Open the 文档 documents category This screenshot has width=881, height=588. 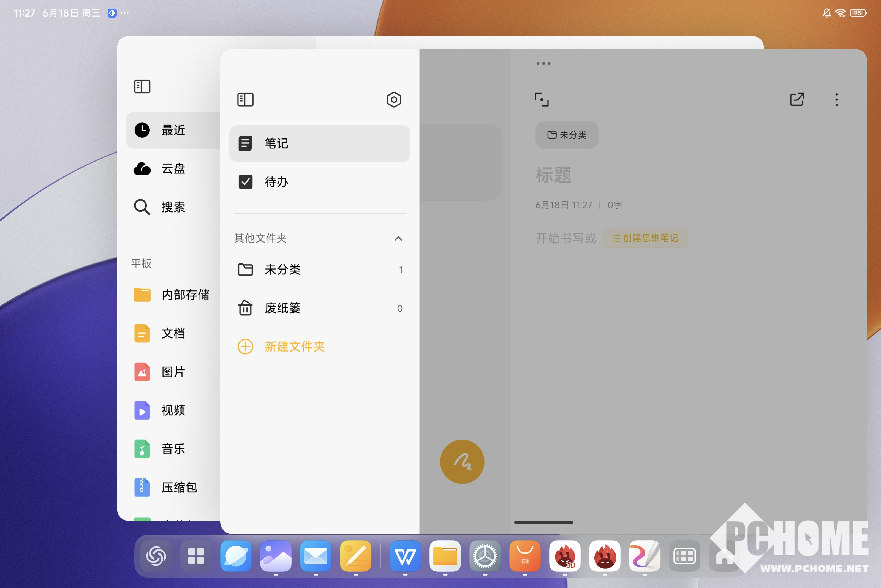173,333
